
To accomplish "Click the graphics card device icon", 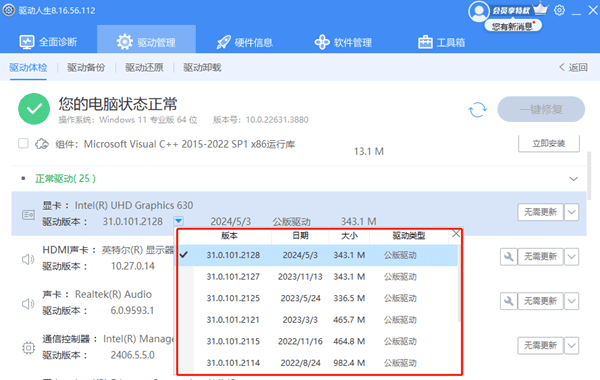I will click(28, 215).
